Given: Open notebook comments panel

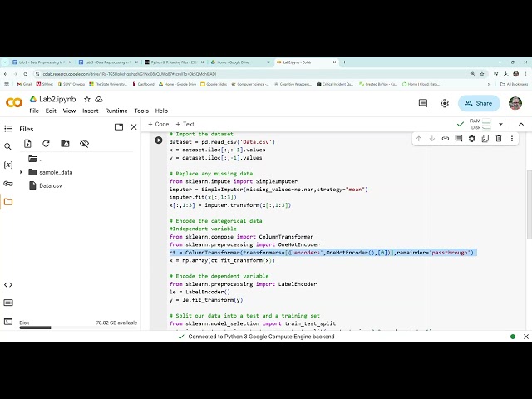Looking at the screenshot, I should [x=423, y=103].
